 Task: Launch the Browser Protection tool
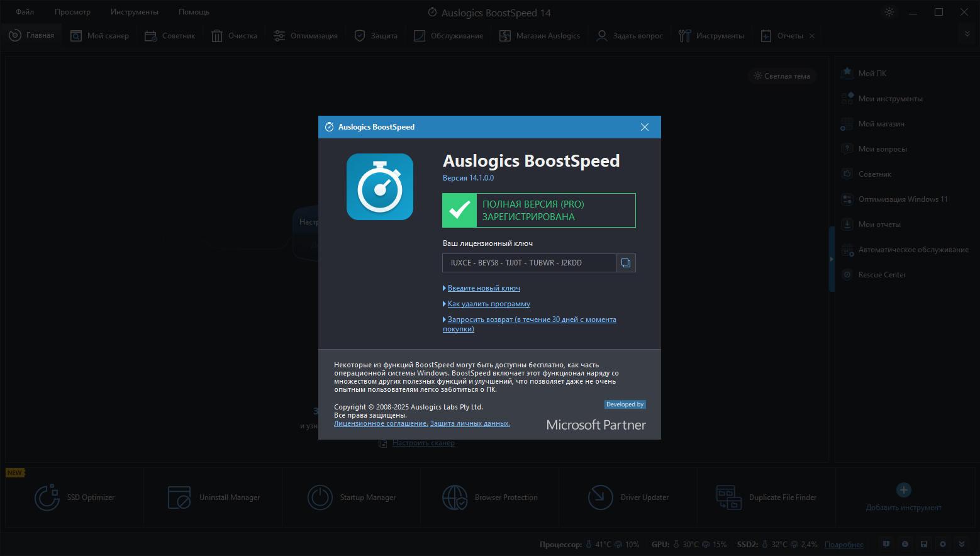[490, 498]
